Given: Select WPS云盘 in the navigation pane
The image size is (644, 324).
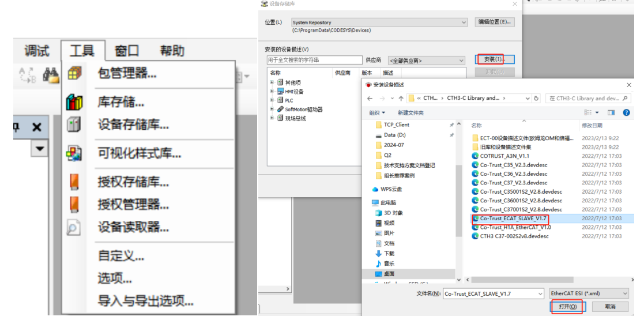Looking at the screenshot, I should 391,189.
